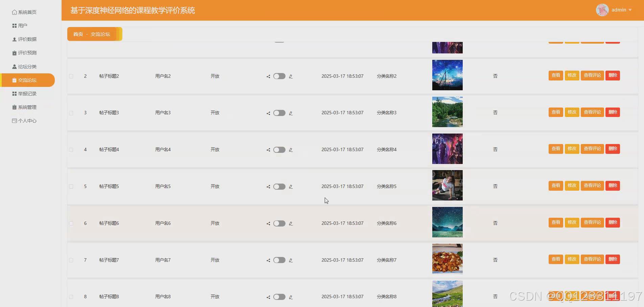Click the share icon in row 帖子标题5
644x307 pixels.
[268, 187]
